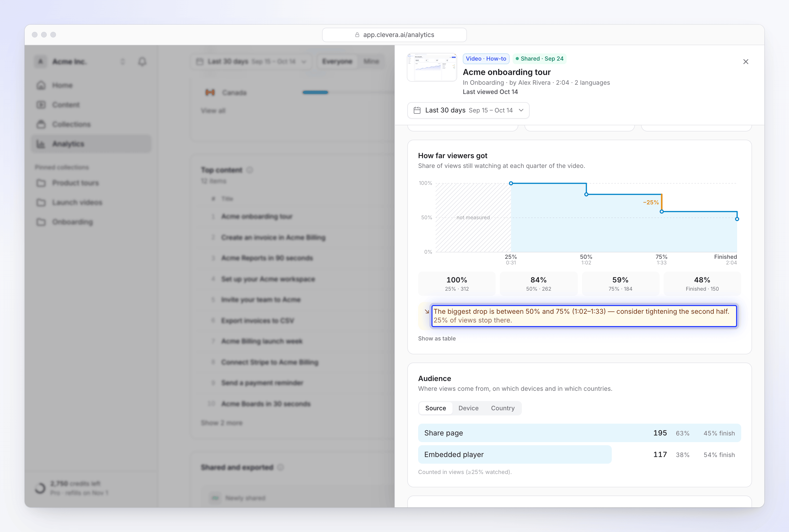Switch to the Country audience tab
Image resolution: width=789 pixels, height=532 pixels.
pos(503,408)
